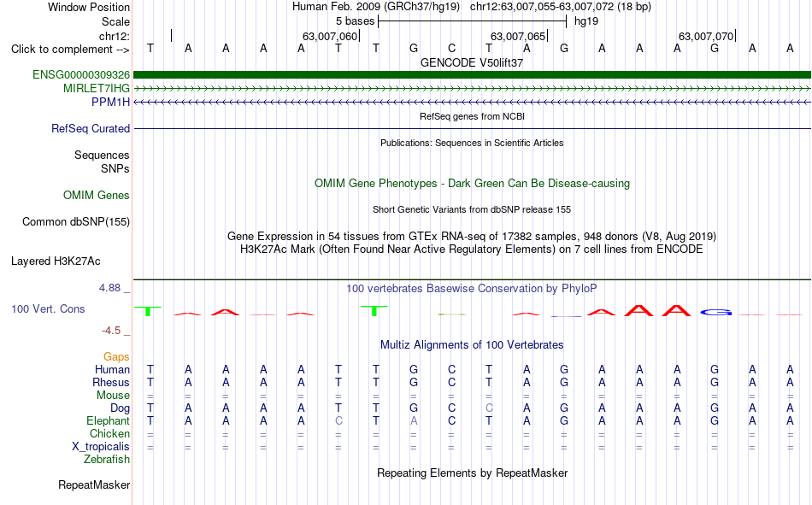This screenshot has height=505, width=812.
Task: Open 'Short Genetic Variants from dbSNP release 155'
Action: pyautogui.click(x=472, y=209)
